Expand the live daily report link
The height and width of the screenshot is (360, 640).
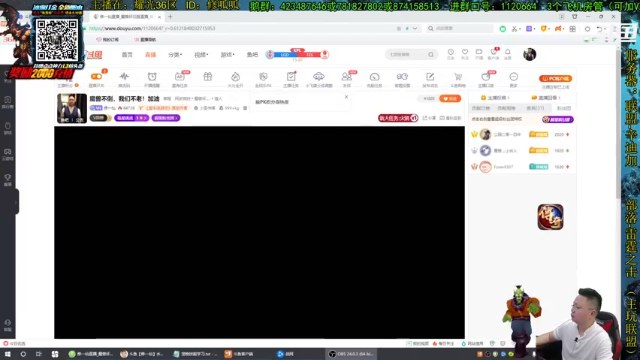point(546,98)
